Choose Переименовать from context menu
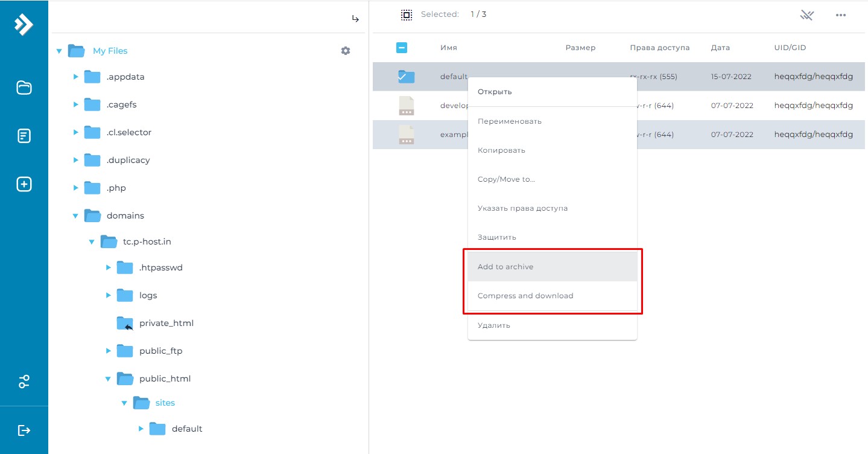868x454 pixels. tap(553, 121)
